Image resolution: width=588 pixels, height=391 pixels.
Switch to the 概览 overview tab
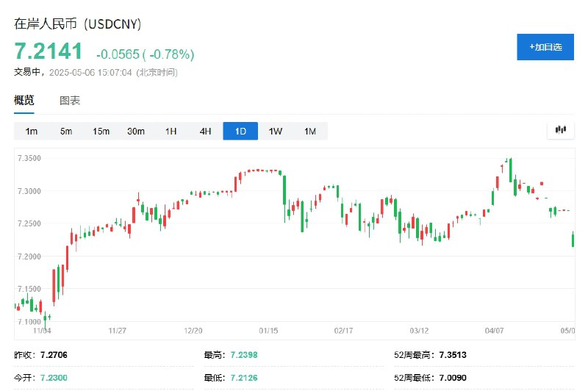[24, 100]
